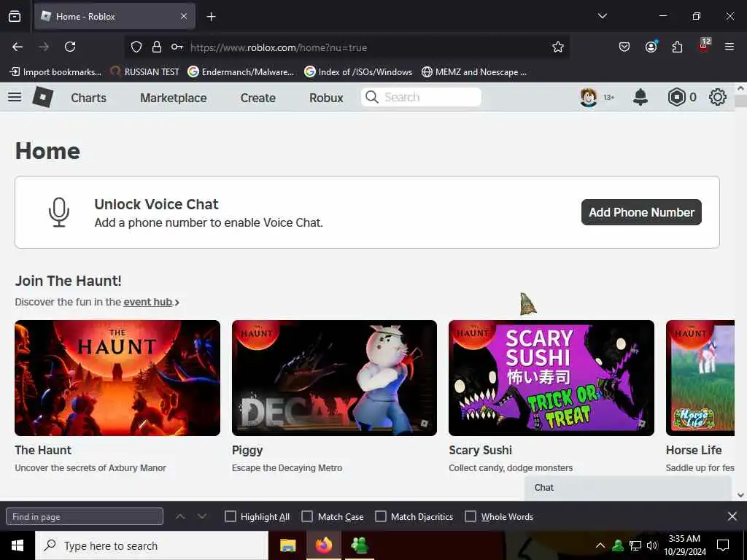Open the Windows notification center icon
The height and width of the screenshot is (560, 747).
coord(723,545)
